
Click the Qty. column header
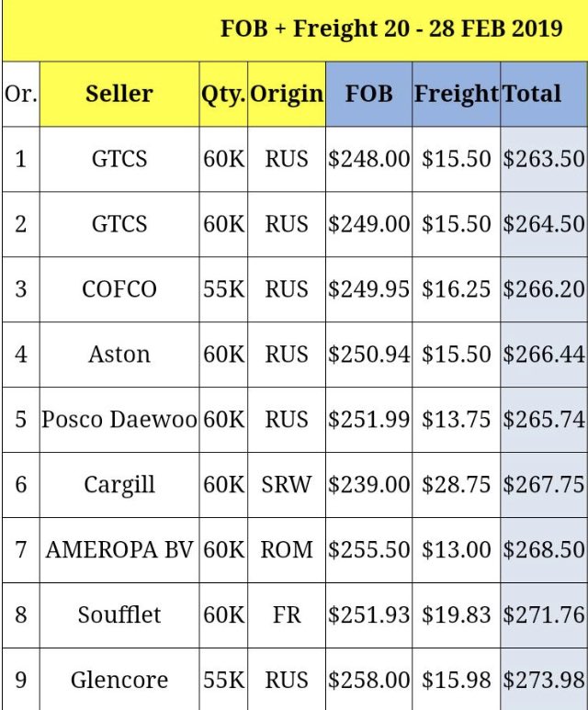(x=223, y=94)
